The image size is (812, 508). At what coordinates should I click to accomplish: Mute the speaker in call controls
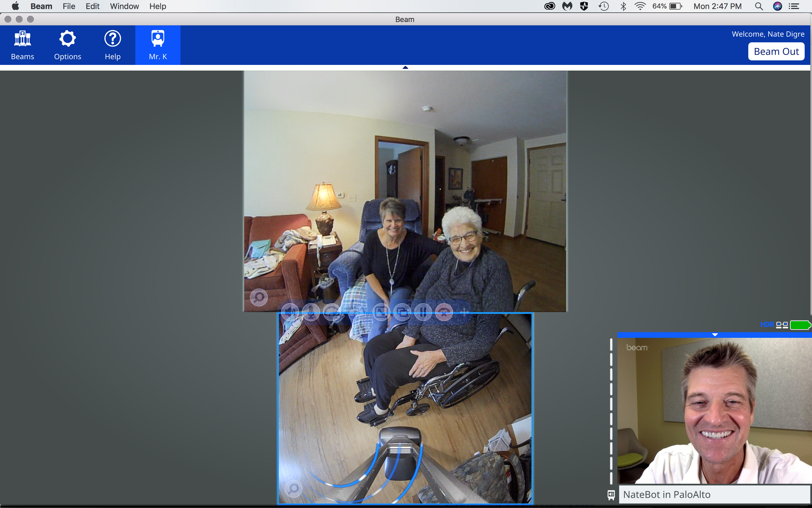click(x=290, y=312)
